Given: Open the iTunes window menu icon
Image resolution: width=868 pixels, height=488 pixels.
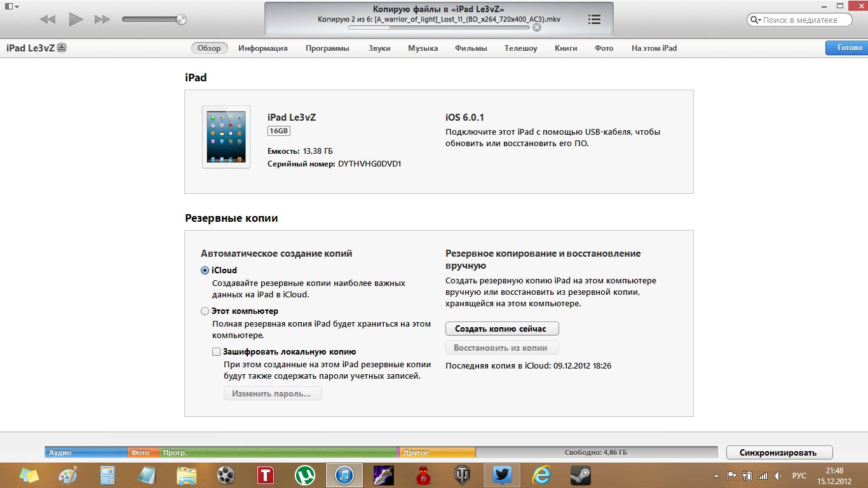Looking at the screenshot, I should point(11,6).
